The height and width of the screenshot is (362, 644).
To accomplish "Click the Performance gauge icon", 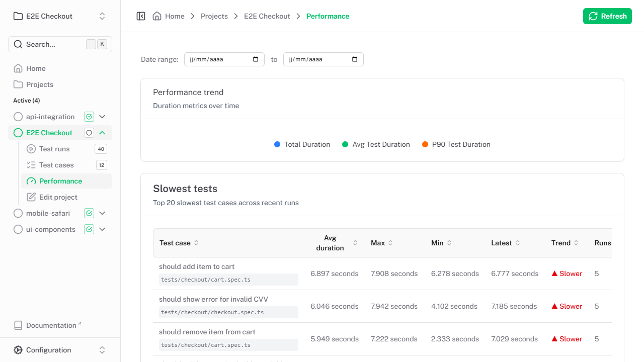I will 31,181.
